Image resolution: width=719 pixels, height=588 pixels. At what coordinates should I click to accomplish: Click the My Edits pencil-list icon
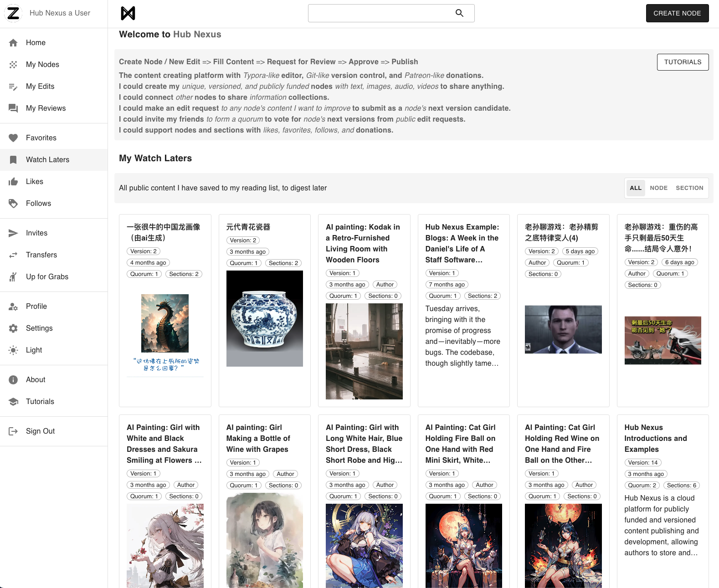pyautogui.click(x=13, y=87)
